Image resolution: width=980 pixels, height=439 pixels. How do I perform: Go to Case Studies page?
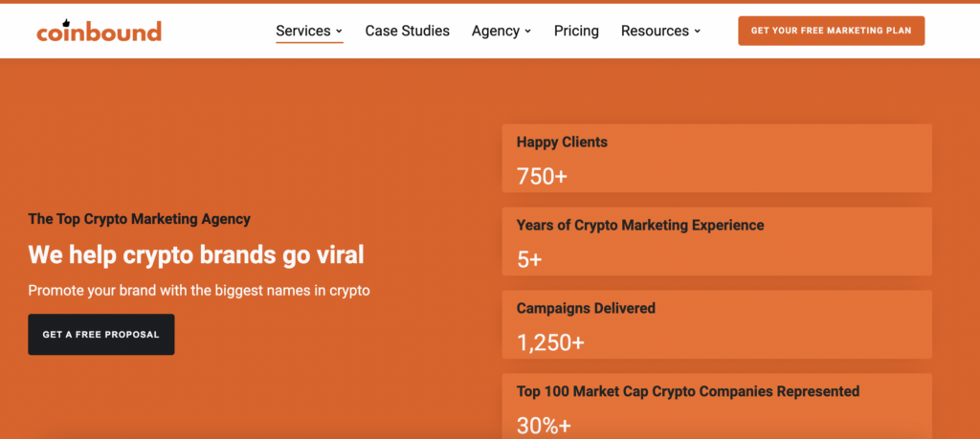pyautogui.click(x=408, y=31)
